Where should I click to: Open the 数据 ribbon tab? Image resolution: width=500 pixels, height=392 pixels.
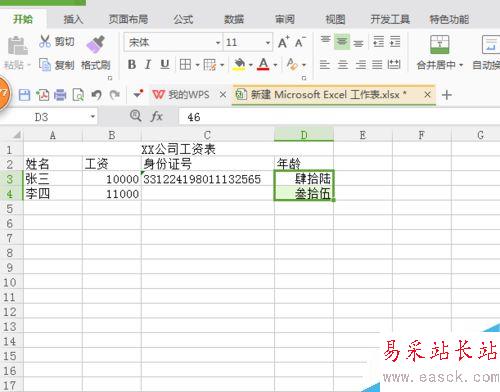click(234, 19)
